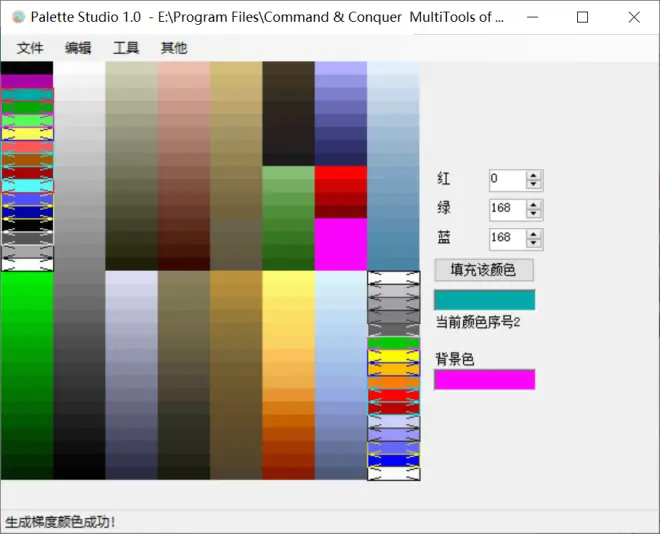The height and width of the screenshot is (534, 660).
Task: Click the 当前颜色序号2 label
Action: 478,322
